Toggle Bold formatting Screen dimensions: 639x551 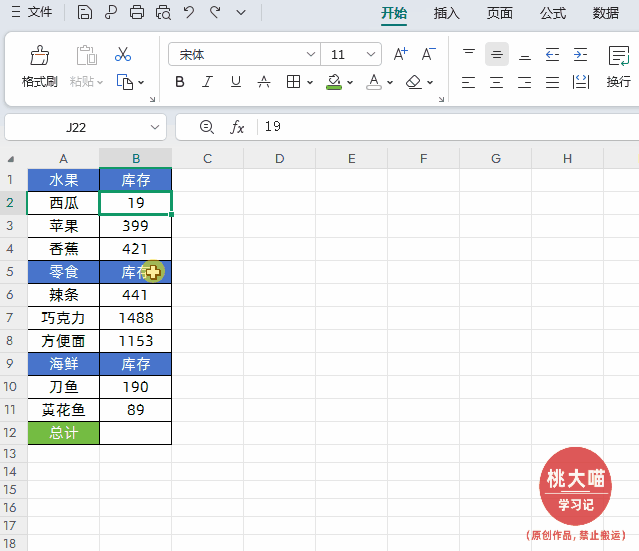coord(180,82)
